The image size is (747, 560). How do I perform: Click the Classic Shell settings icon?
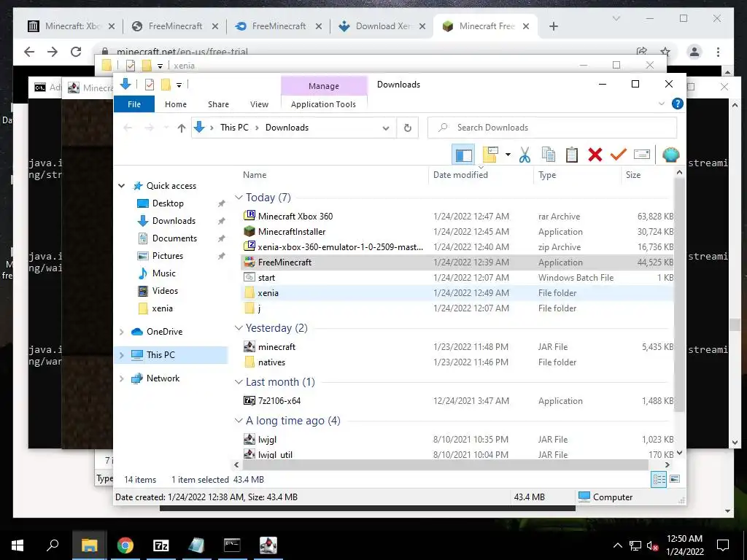click(x=671, y=155)
